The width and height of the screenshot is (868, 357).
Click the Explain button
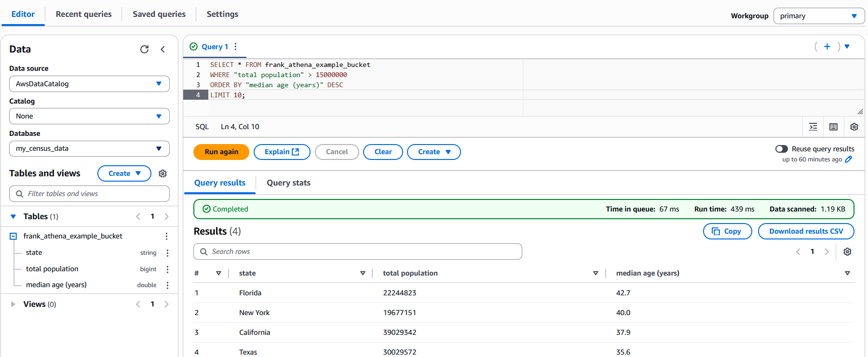[282, 152]
